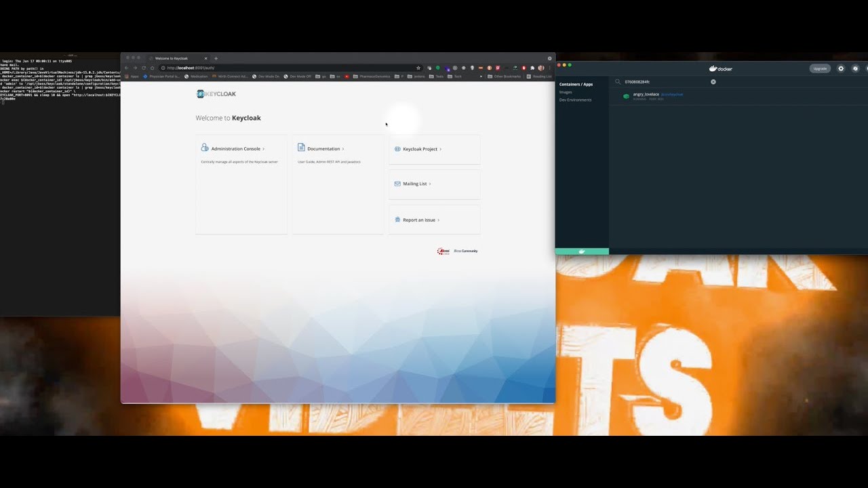Click the JBoss Community logo
The image size is (868, 488).
click(457, 251)
